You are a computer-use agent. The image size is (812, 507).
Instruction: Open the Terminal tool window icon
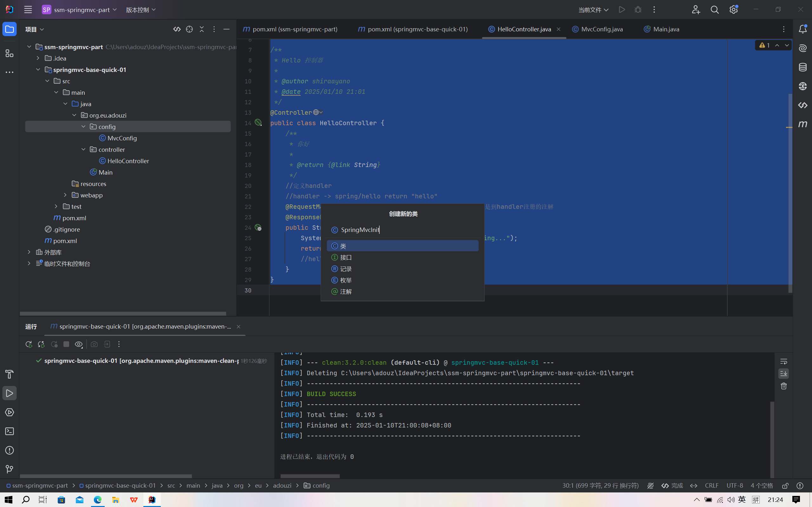(10, 431)
